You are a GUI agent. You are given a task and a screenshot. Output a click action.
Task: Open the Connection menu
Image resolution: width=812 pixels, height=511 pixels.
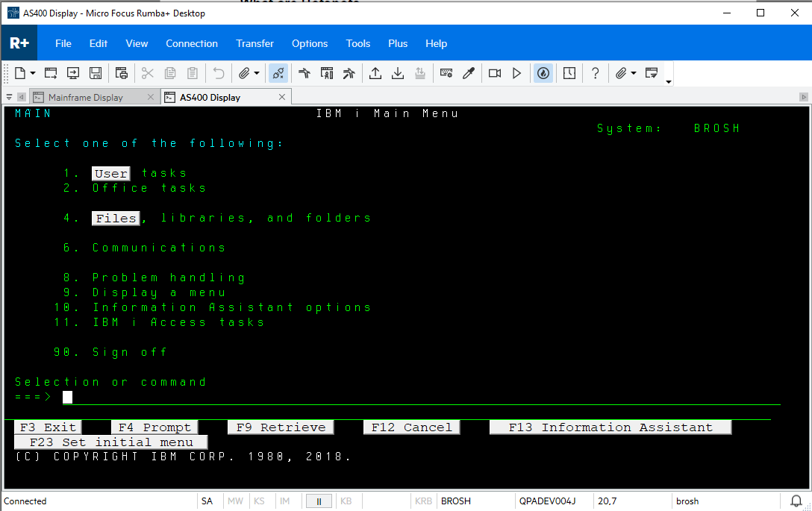point(192,43)
